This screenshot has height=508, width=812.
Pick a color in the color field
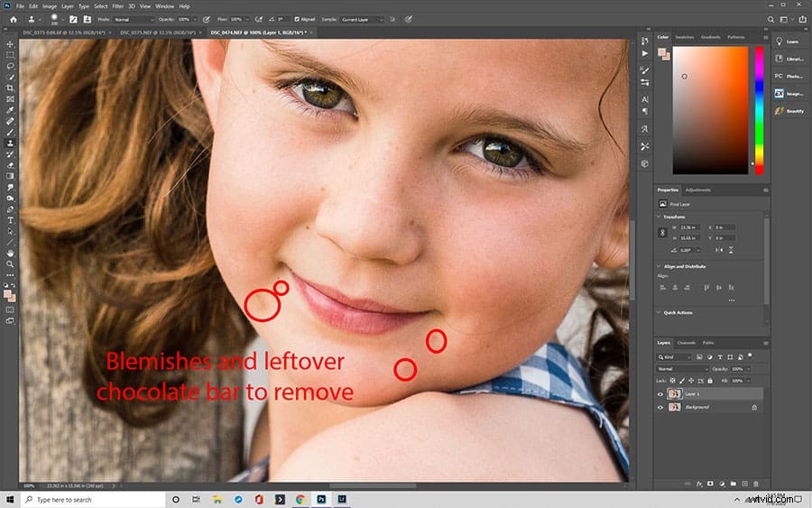[710, 110]
